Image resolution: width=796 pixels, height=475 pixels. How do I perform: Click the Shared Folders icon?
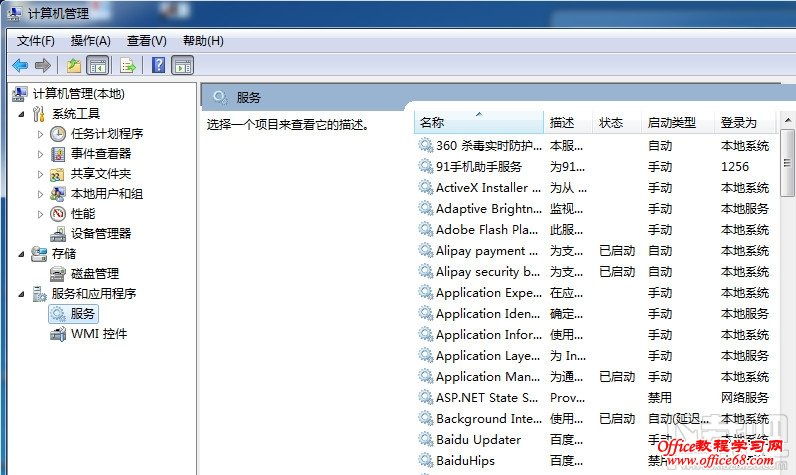click(x=57, y=174)
